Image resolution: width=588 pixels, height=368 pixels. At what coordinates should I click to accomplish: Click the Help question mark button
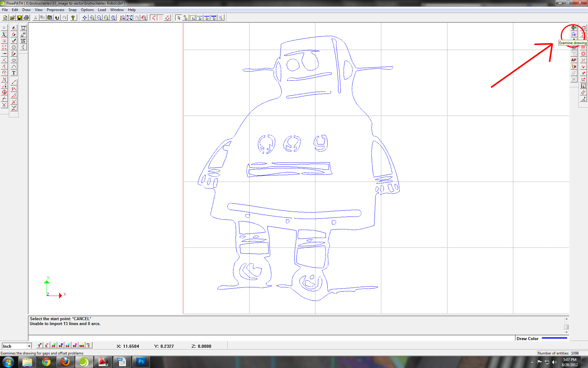73,18
